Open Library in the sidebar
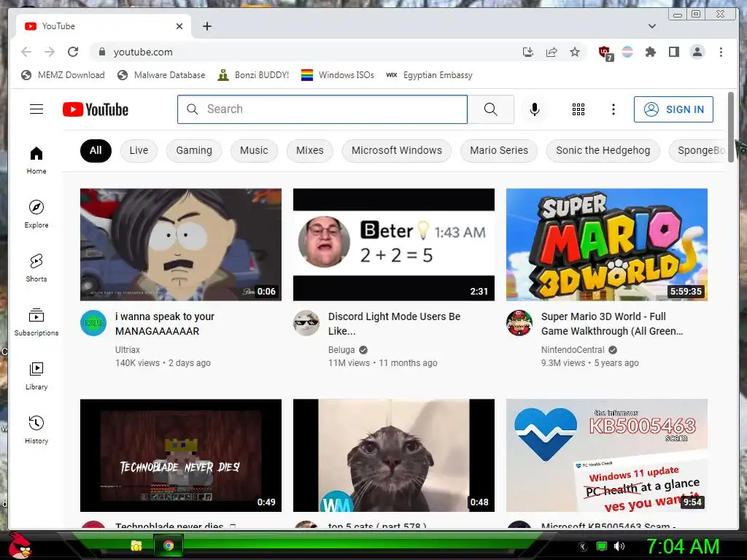Screen dimensions: 747x560 [x=36, y=376]
